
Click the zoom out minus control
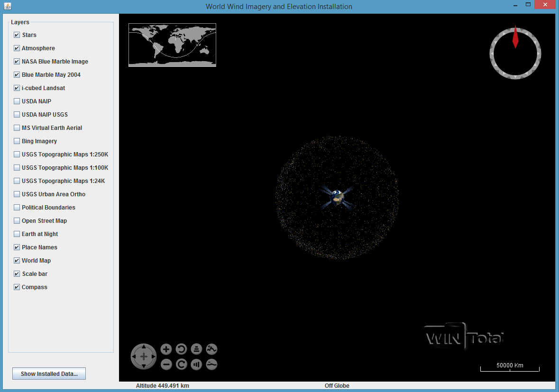[166, 364]
